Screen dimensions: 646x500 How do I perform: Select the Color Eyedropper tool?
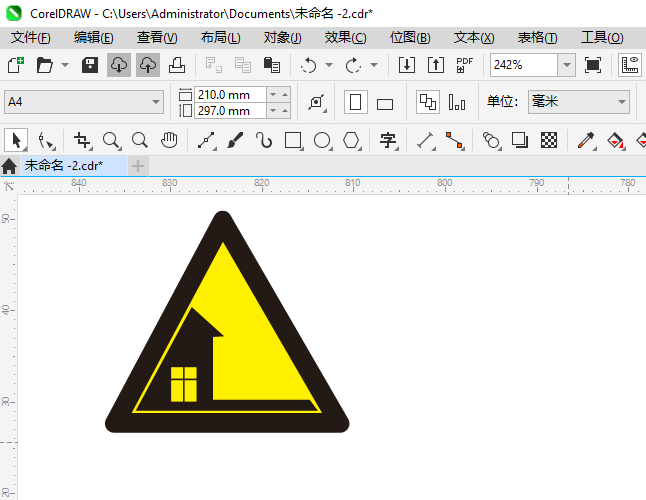click(586, 140)
